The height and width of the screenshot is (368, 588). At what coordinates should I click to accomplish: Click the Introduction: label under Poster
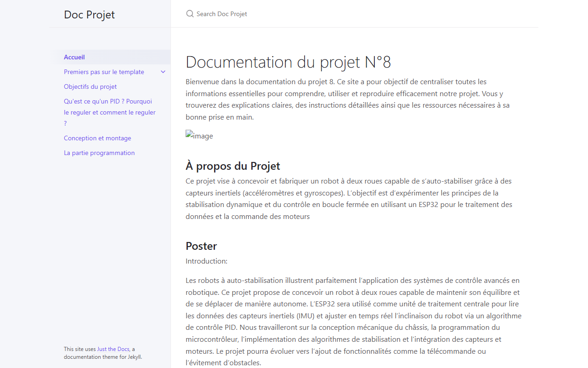[207, 261]
